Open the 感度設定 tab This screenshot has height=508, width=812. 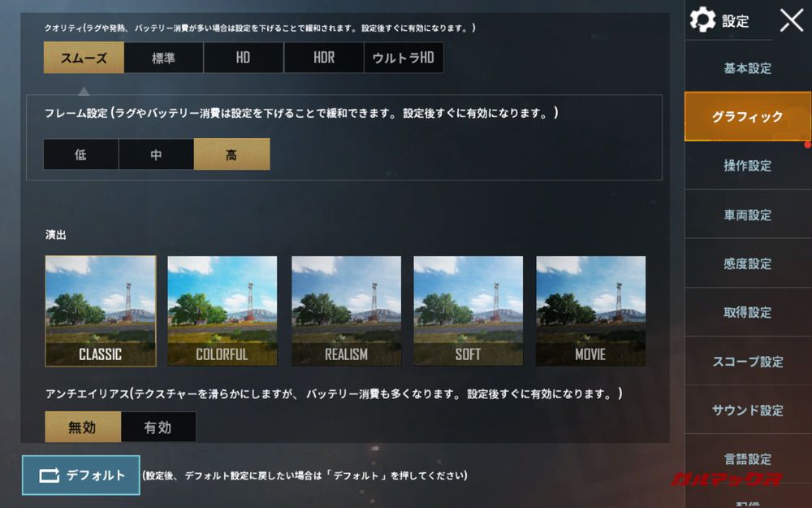click(x=748, y=263)
